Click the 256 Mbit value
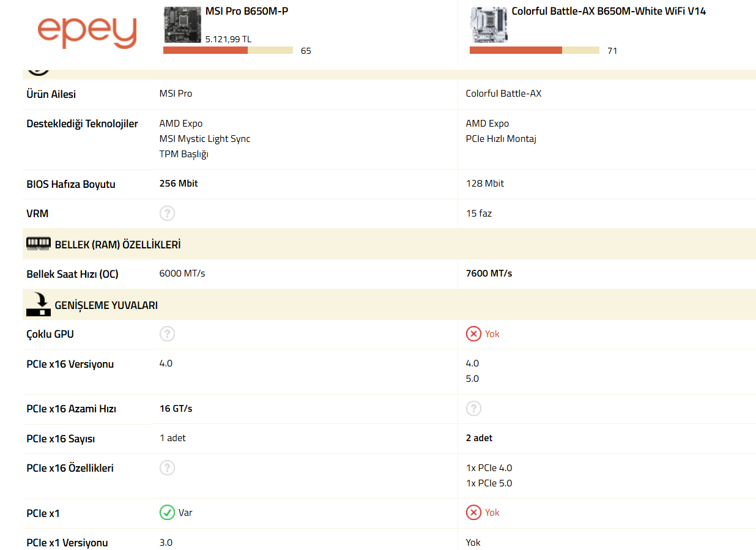Image resolution: width=756 pixels, height=550 pixels. coord(179,184)
